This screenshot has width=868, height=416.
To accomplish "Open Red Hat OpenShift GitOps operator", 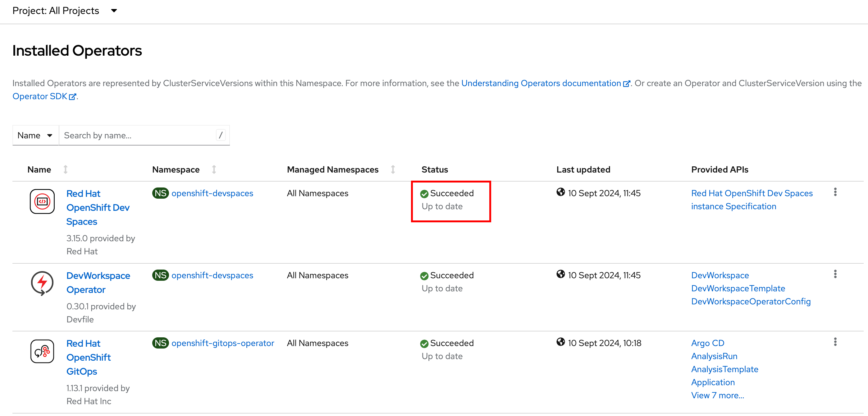I will coord(89,357).
